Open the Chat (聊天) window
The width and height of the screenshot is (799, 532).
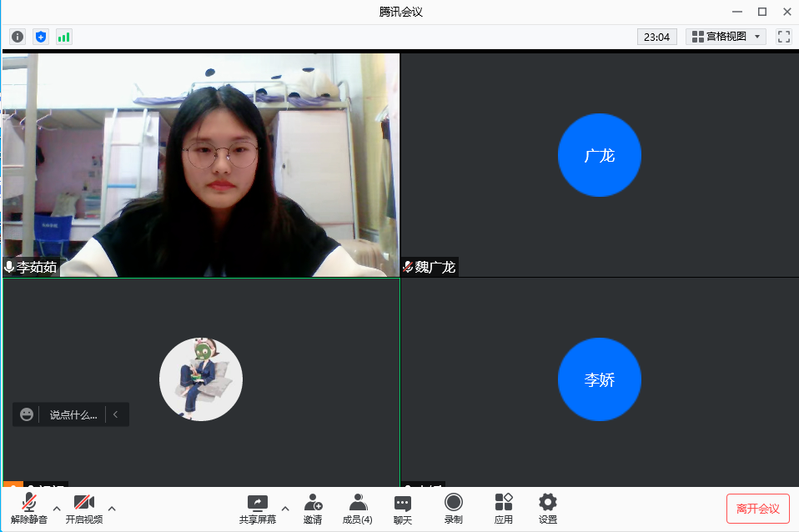click(403, 509)
